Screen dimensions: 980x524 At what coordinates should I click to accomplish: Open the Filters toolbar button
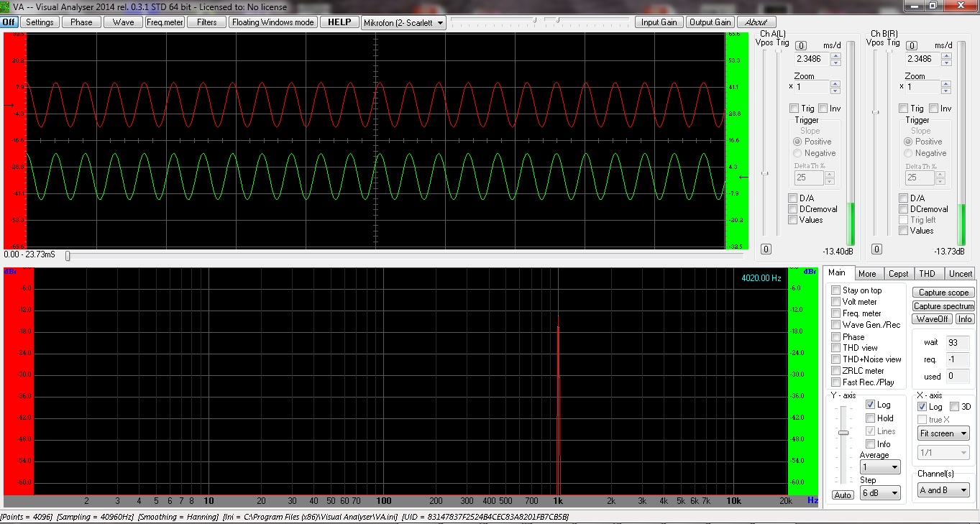point(207,22)
